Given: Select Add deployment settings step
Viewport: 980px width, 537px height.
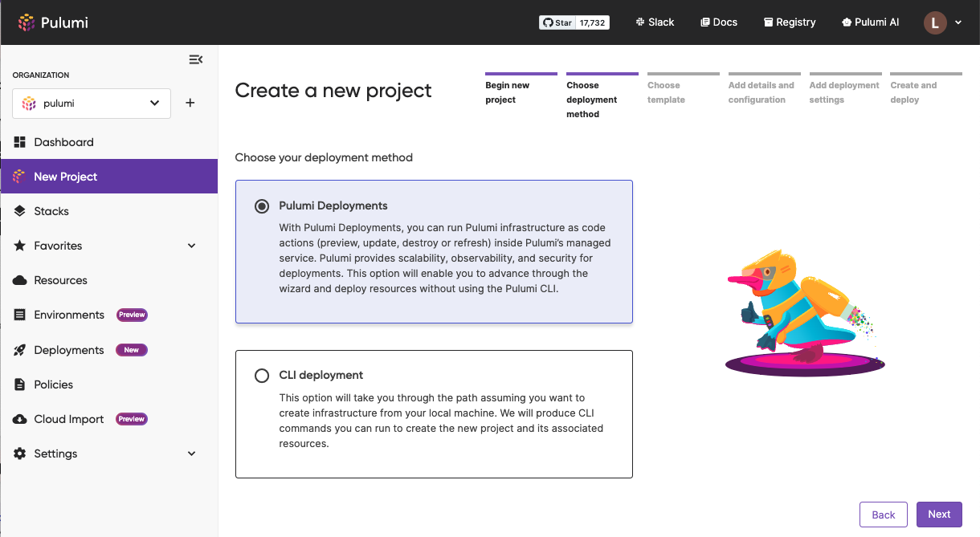Looking at the screenshot, I should click(846, 90).
